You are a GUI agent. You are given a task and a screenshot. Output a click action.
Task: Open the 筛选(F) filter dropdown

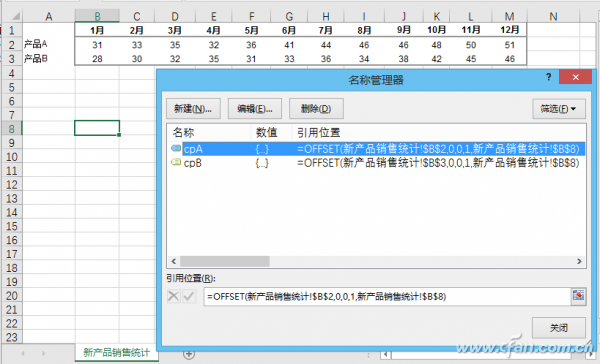pyautogui.click(x=559, y=109)
